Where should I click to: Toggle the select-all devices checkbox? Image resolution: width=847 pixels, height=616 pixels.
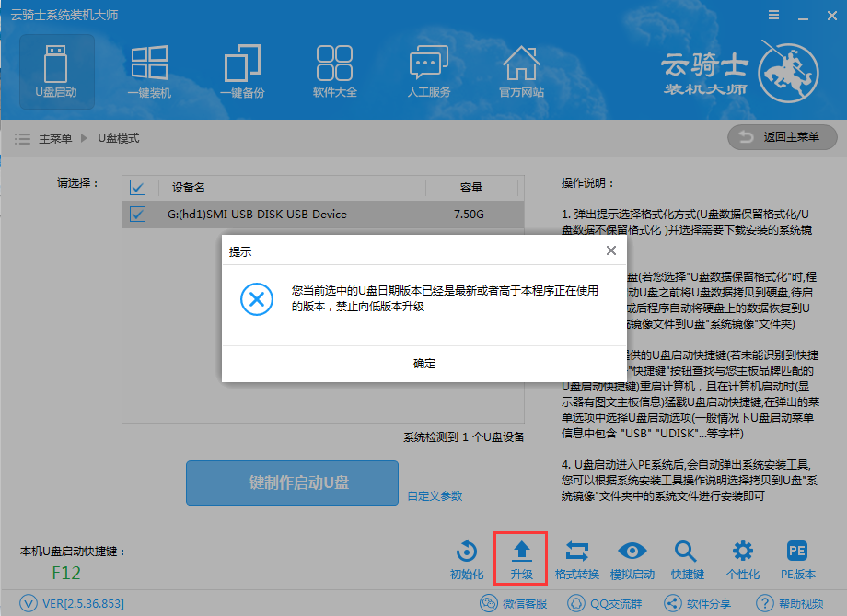pos(137,187)
